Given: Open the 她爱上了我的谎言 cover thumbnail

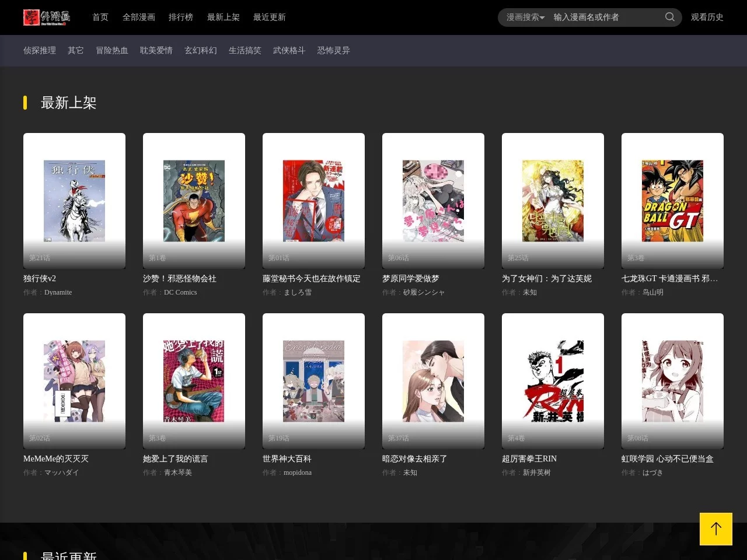Looking at the screenshot, I should [x=194, y=381].
